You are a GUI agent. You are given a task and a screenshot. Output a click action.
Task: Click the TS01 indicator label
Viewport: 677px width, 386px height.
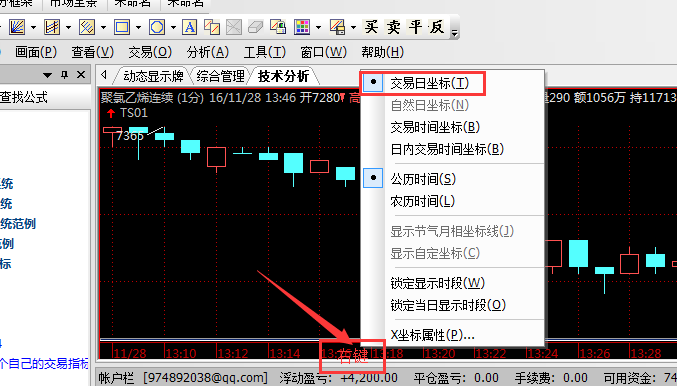click(x=134, y=113)
